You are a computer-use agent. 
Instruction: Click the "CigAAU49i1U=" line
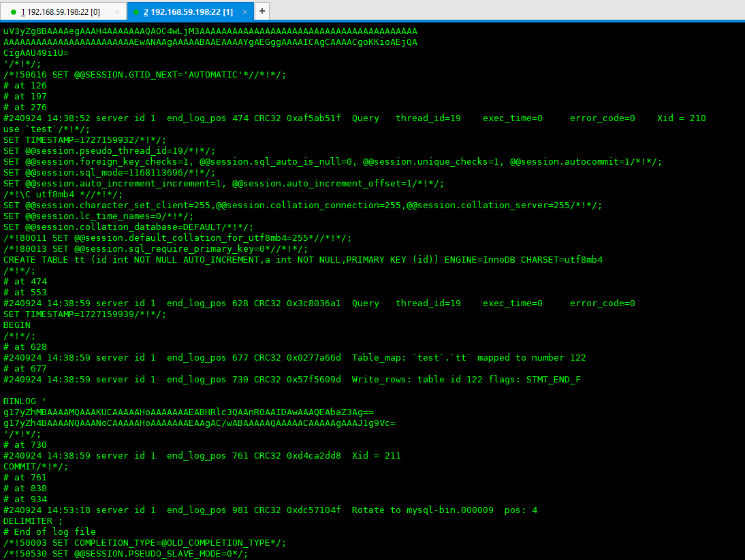pyautogui.click(x=36, y=52)
